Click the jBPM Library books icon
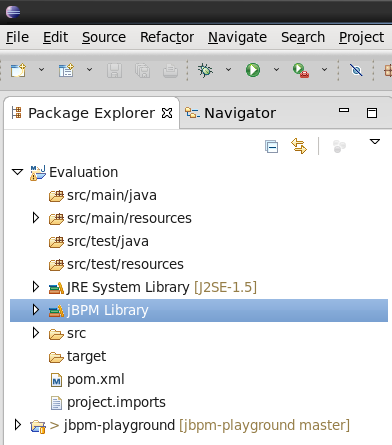The image size is (392, 445). 56,311
